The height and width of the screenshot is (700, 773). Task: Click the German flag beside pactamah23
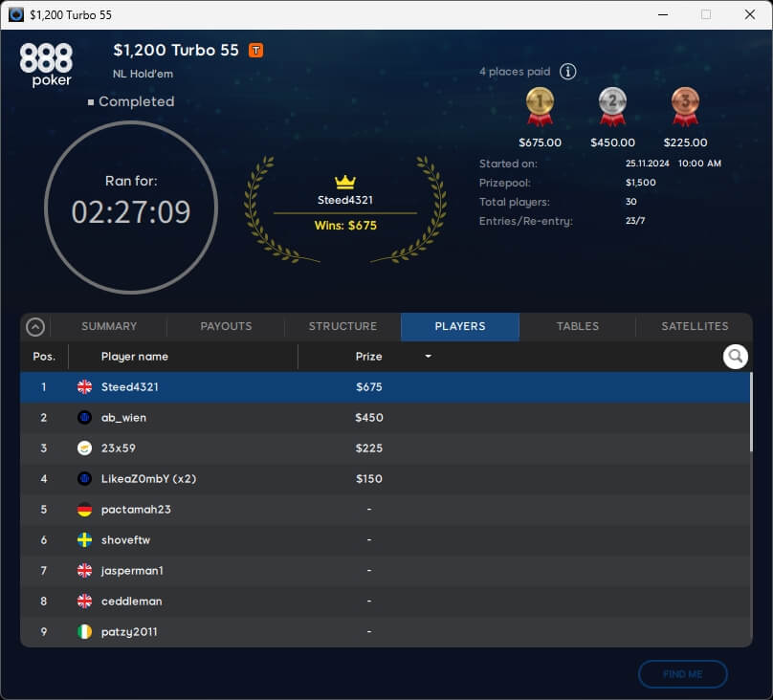84,510
